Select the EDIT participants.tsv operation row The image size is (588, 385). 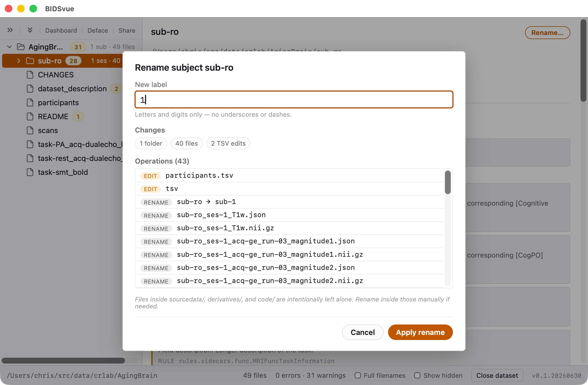pyautogui.click(x=289, y=176)
